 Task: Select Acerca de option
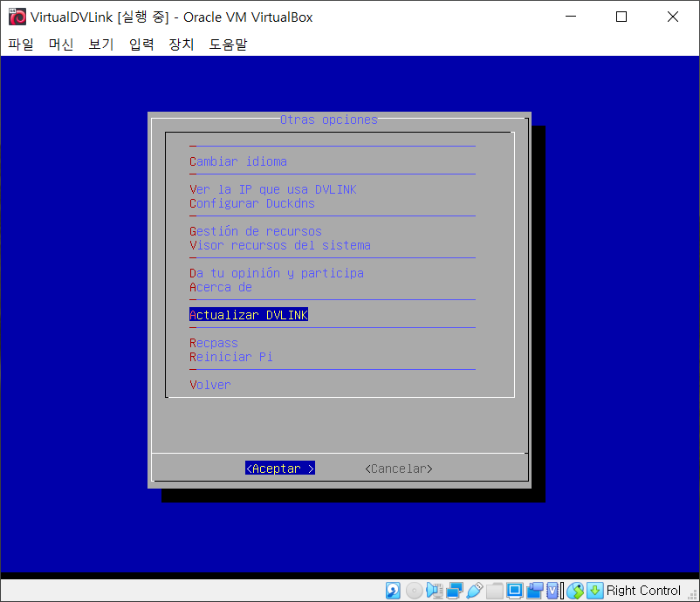[x=221, y=287]
